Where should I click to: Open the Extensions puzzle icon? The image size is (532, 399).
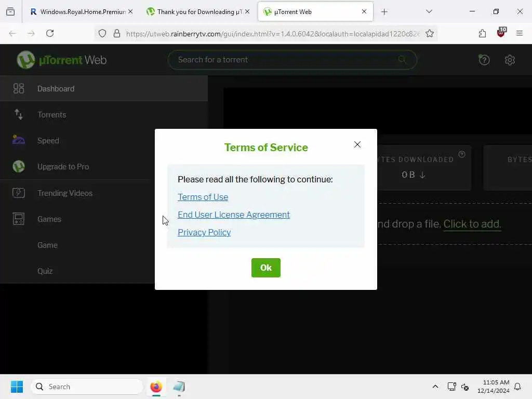click(482, 33)
